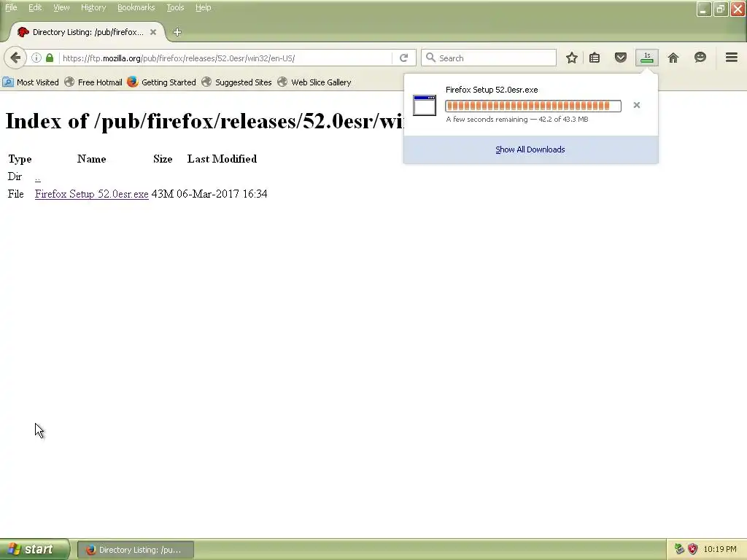Click the red security shield tray icon
This screenshot has height=560, width=747.
coord(693,549)
